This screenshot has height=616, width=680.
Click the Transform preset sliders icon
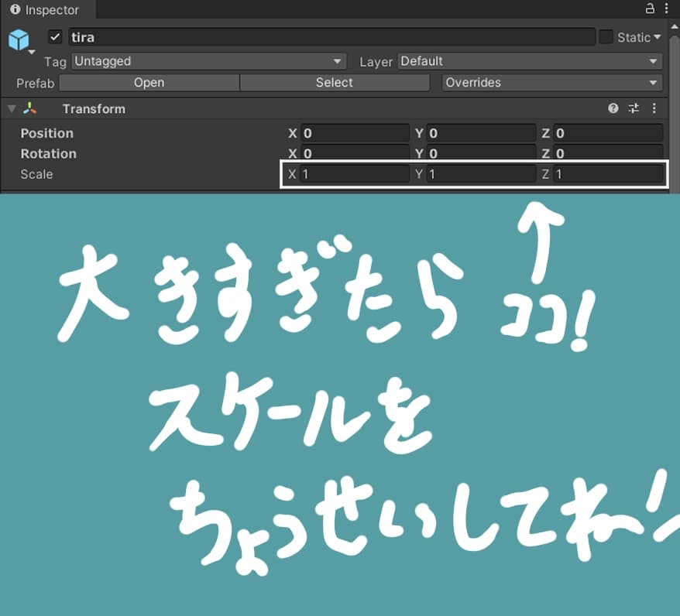(634, 108)
